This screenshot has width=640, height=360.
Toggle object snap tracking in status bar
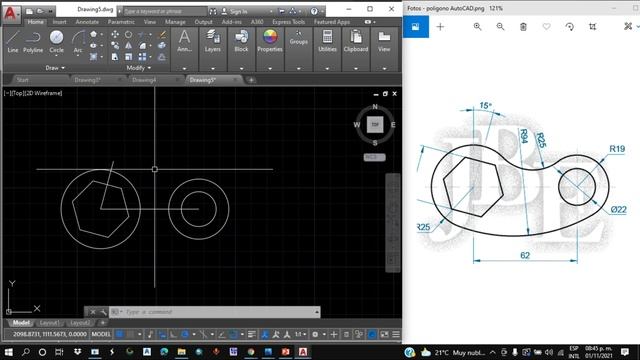tap(222, 334)
